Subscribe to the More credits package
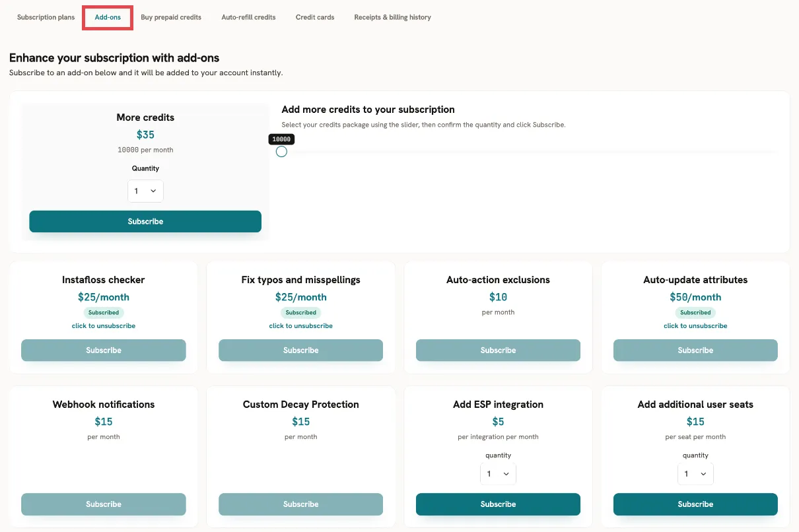This screenshot has width=799, height=532. click(x=145, y=222)
